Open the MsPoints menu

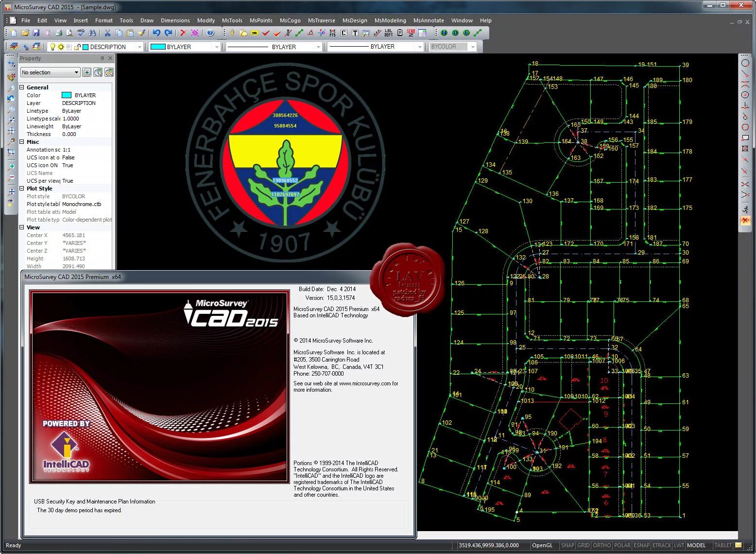261,20
